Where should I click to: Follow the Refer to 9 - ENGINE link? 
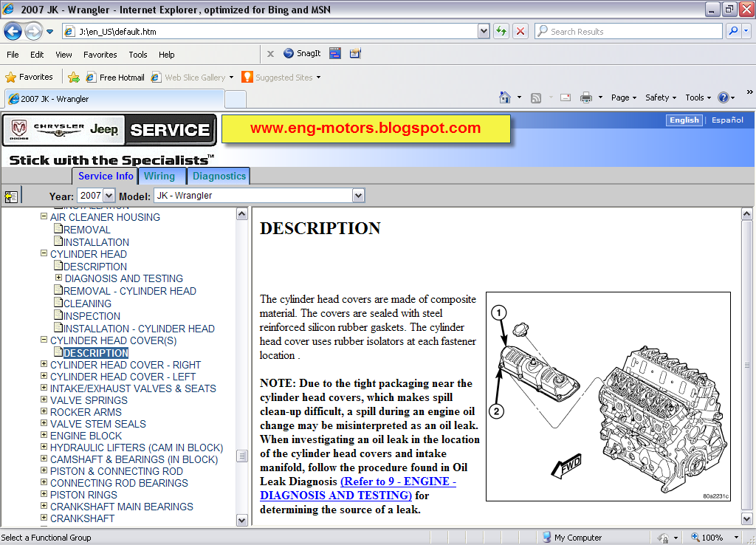click(x=357, y=488)
